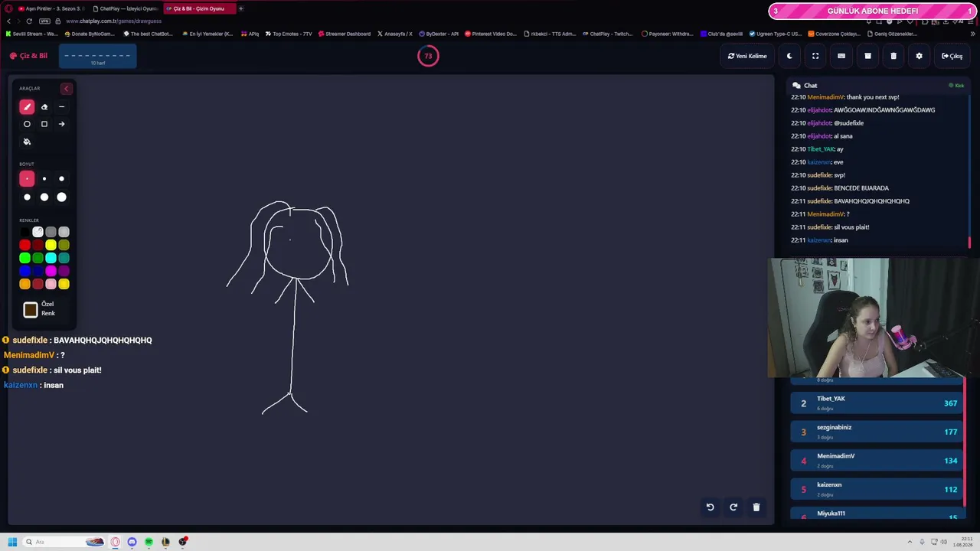The image size is (980, 551).
Task: Open the Opera GX taskbar icon
Action: tap(116, 542)
